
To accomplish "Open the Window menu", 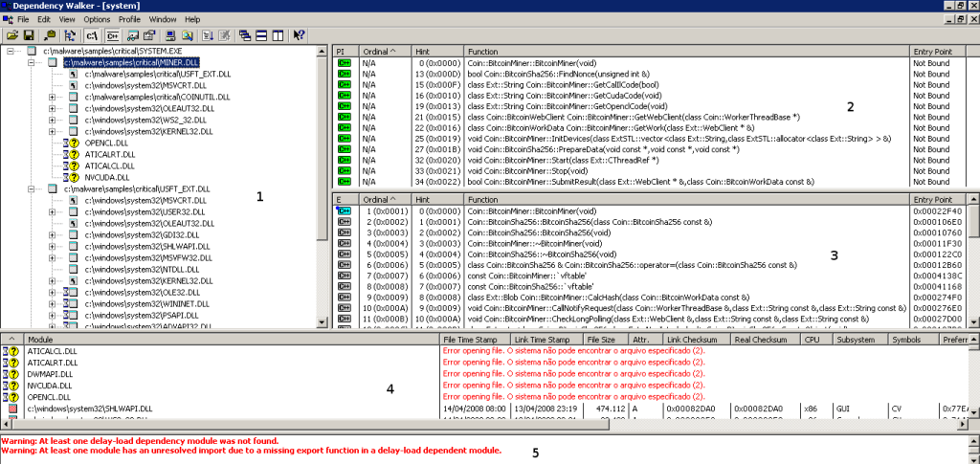I will click(x=163, y=19).
